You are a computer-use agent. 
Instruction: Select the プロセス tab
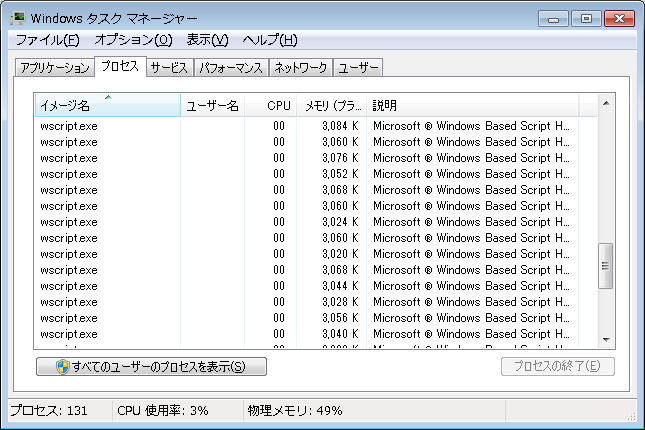(x=120, y=66)
